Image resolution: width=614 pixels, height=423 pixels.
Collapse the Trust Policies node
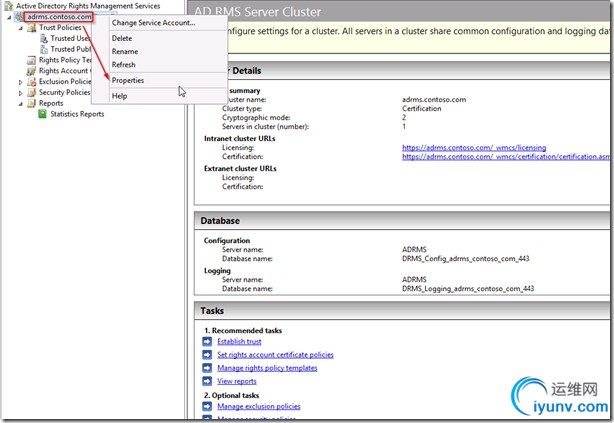pyautogui.click(x=21, y=28)
